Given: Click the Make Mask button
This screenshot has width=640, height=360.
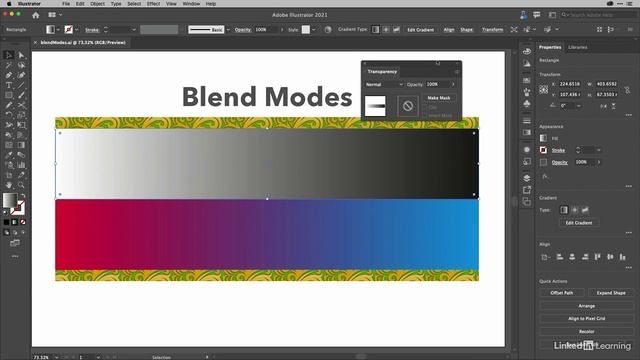Looking at the screenshot, I should tap(439, 98).
